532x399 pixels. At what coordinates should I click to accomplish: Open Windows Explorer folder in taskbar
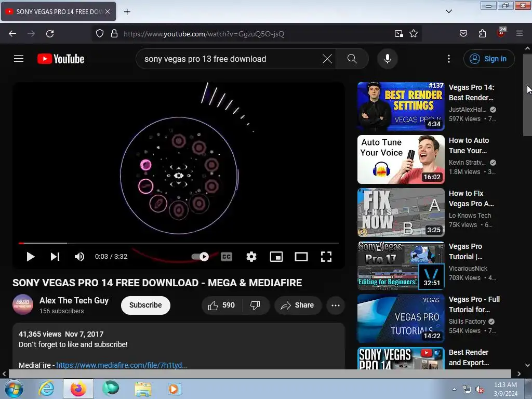(143, 389)
